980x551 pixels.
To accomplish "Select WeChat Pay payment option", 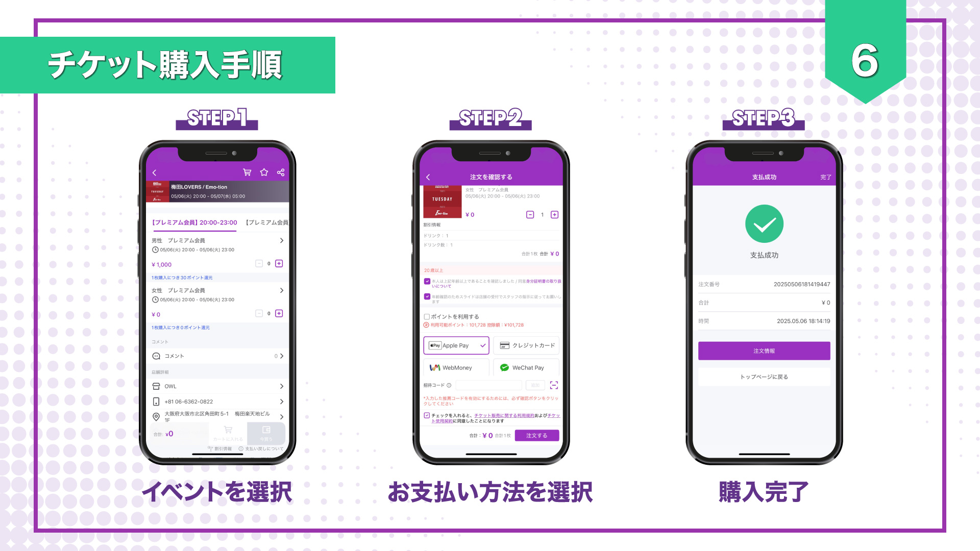I will pos(528,367).
